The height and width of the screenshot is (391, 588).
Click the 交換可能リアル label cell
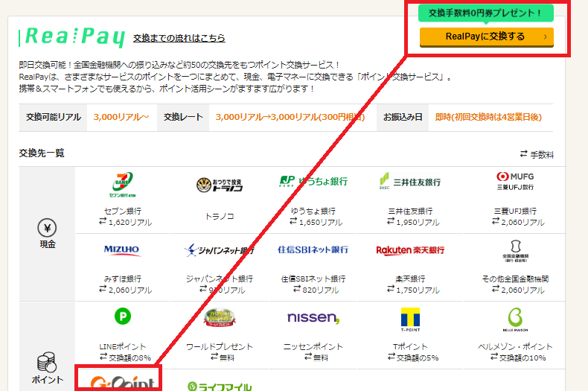pyautogui.click(x=53, y=117)
